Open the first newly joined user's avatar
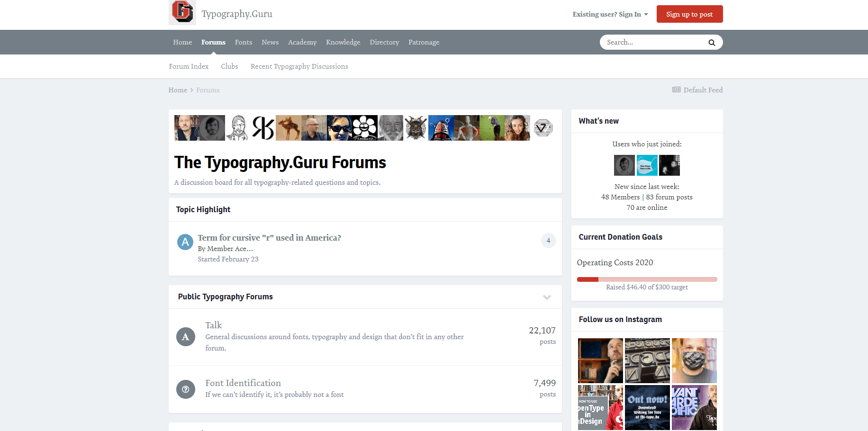The height and width of the screenshot is (431, 868). (x=624, y=165)
